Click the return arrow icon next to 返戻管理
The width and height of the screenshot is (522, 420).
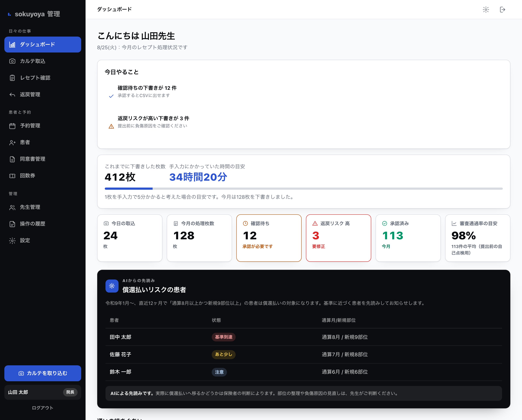pos(12,95)
